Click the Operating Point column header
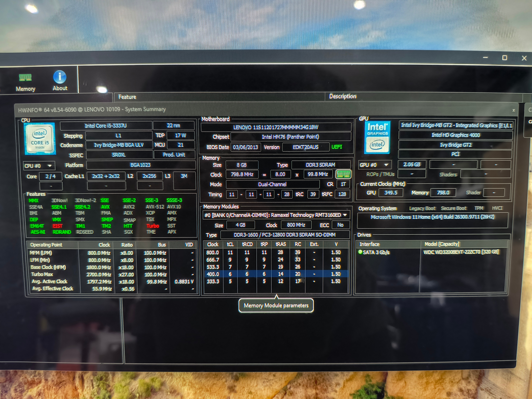This screenshot has height=399, width=532. coord(46,245)
